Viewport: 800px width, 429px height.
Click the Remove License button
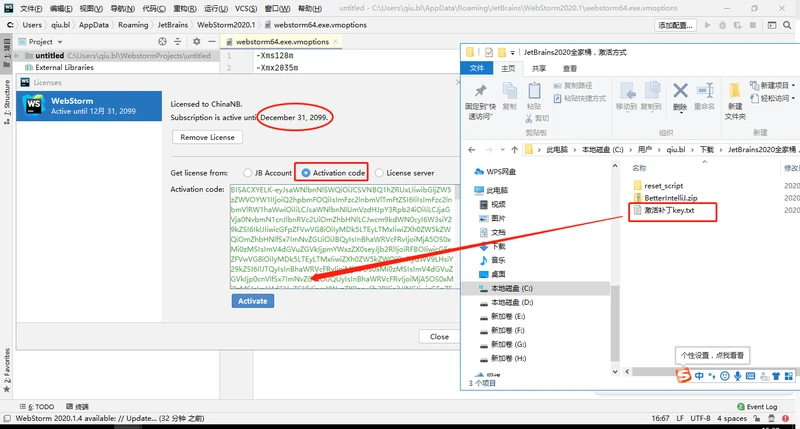click(x=207, y=137)
